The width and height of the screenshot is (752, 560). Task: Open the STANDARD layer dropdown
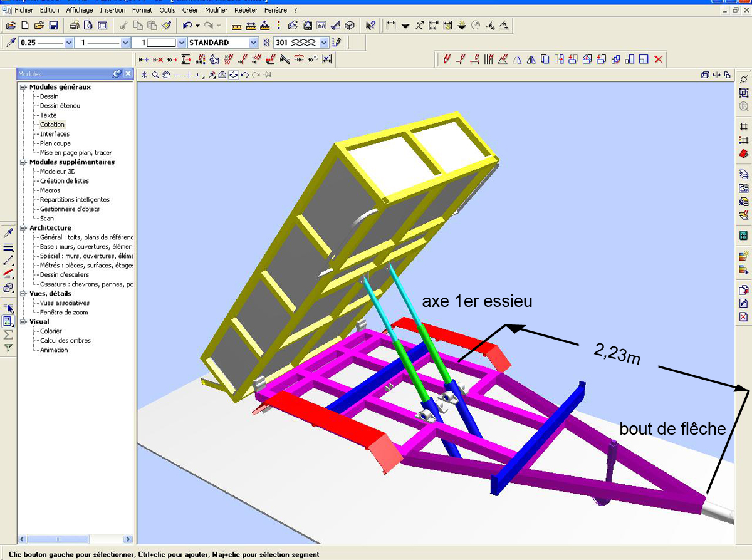pyautogui.click(x=253, y=43)
